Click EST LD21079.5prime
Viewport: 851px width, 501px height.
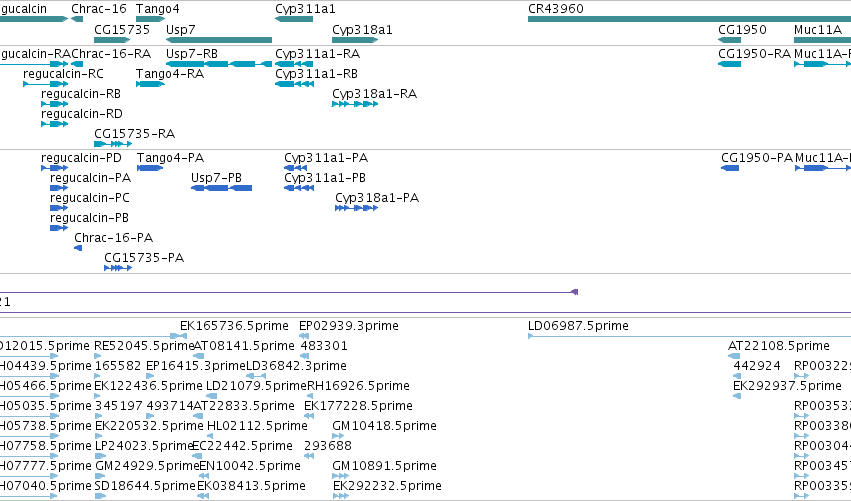257,385
